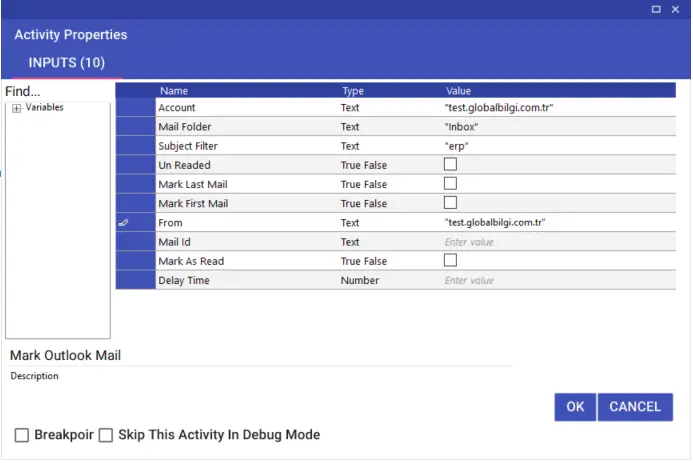The height and width of the screenshot is (463, 693).
Task: Click the OK button
Action: (575, 407)
